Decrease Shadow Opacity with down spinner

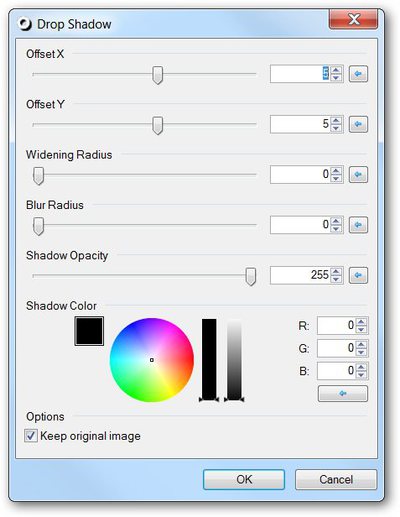[336, 279]
